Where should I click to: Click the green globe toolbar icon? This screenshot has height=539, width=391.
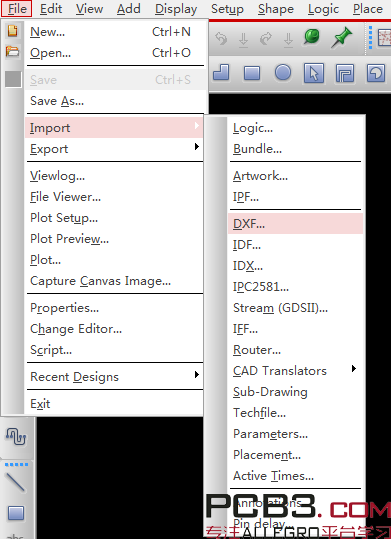click(312, 37)
